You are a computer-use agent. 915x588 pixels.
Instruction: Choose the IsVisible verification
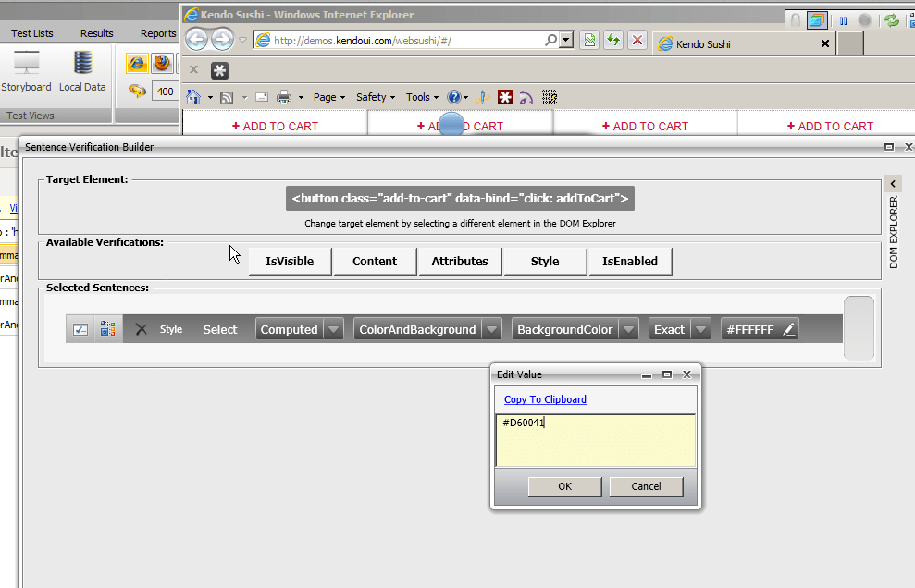click(290, 262)
